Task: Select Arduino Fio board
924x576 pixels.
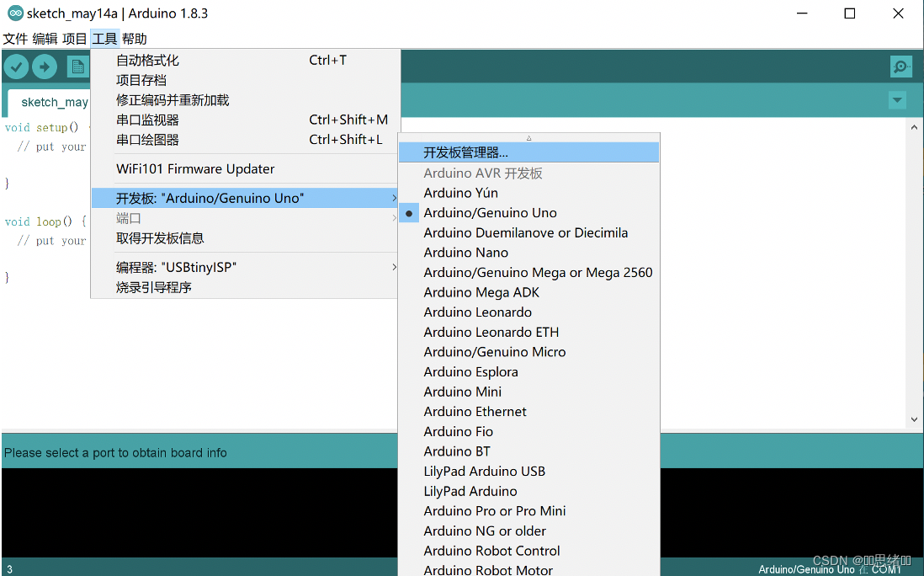Action: 528,431
